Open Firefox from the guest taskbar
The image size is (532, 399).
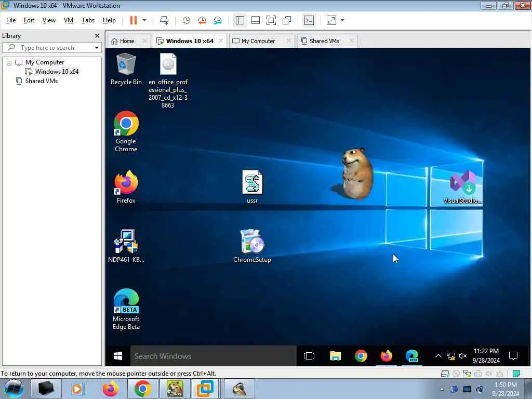click(387, 356)
